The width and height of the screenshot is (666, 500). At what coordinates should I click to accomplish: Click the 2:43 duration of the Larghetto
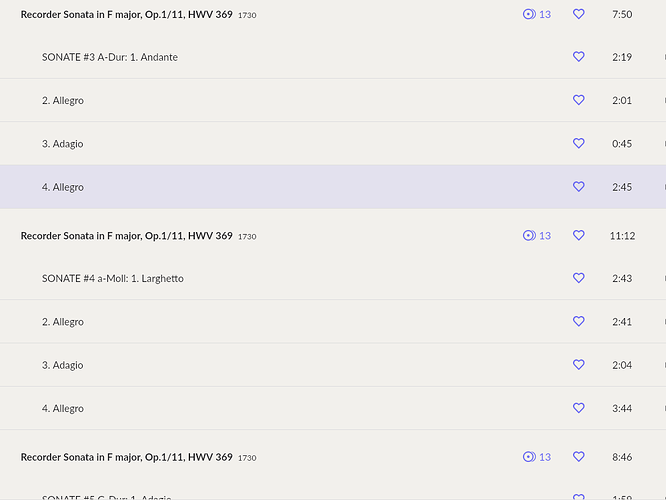(x=622, y=278)
